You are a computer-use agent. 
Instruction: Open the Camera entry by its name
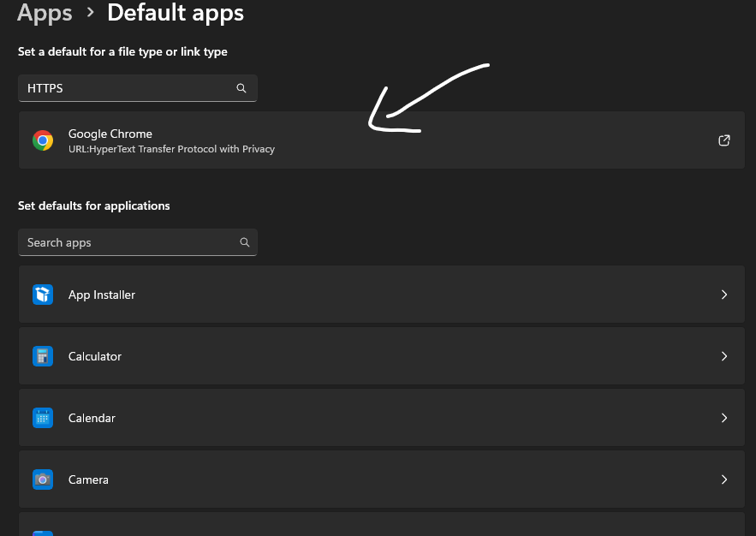[88, 479]
